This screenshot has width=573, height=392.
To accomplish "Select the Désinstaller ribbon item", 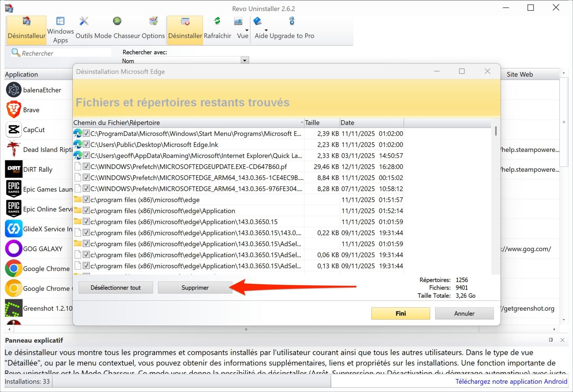I will (185, 28).
